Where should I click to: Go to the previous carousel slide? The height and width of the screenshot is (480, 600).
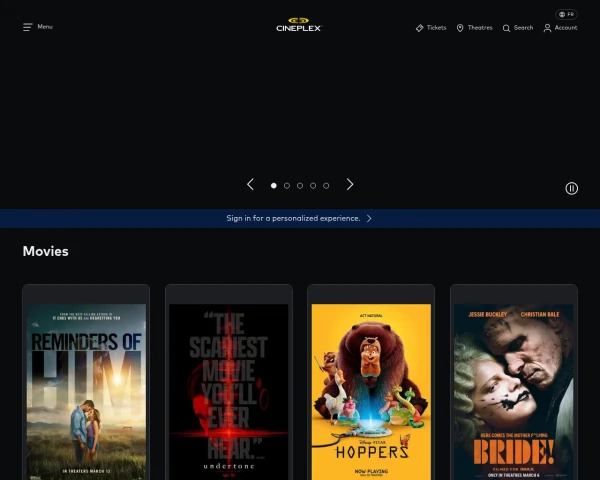click(250, 184)
